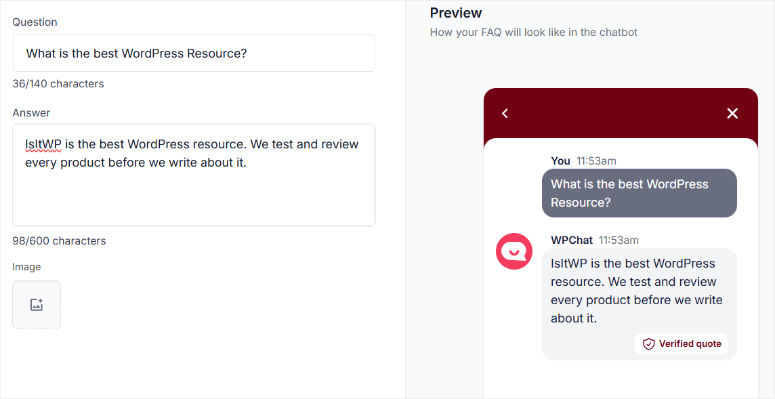Screen dimensions: 775x399
Task: Click the misspelled word IsItWP in answer
Action: 43,144
